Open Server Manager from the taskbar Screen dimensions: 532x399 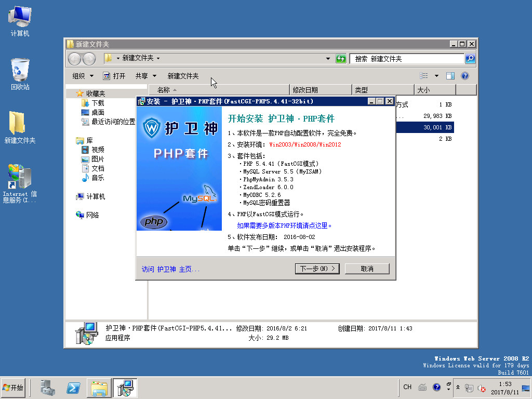47,388
